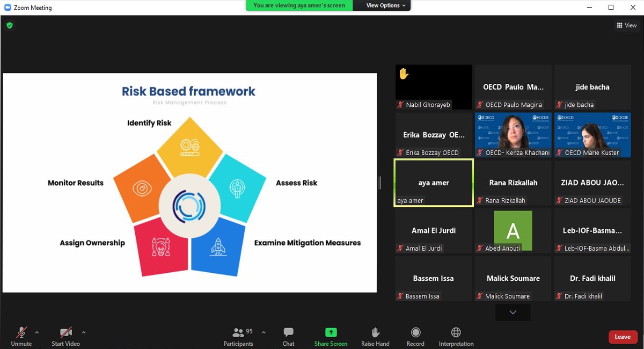Screen dimensions: 644x349
Task: Click the green encryption shield icon
Action: (x=9, y=25)
